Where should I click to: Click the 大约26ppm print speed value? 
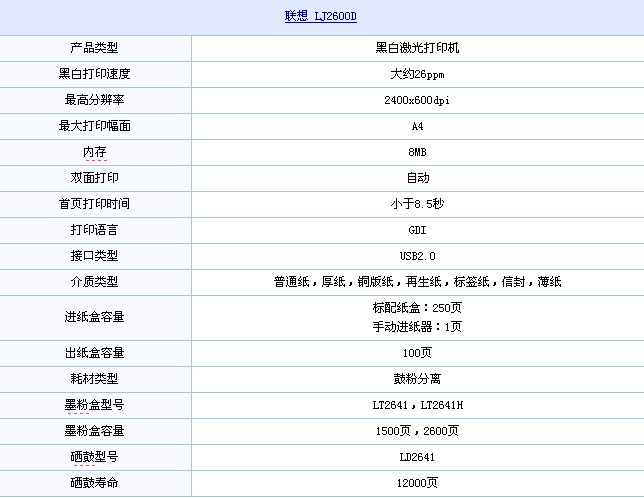click(417, 74)
